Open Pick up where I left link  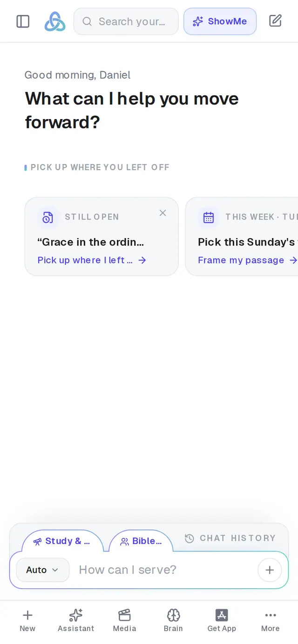(x=92, y=260)
